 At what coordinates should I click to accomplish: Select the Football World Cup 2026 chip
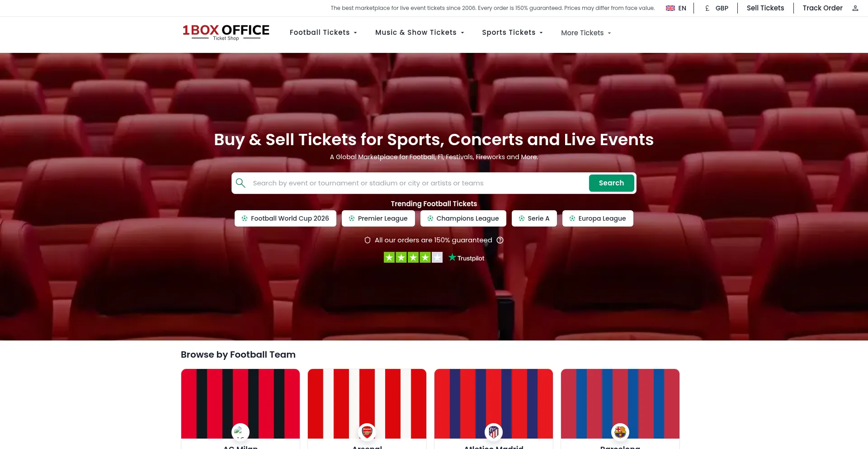pos(285,218)
